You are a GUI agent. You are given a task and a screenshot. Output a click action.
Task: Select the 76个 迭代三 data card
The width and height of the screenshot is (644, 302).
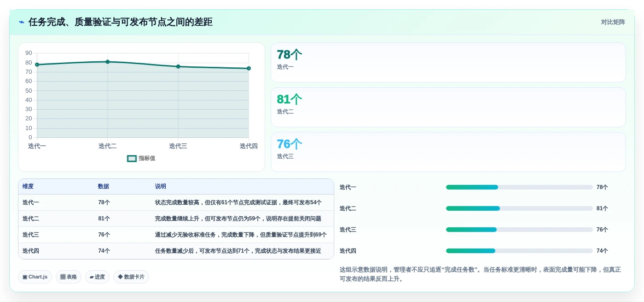pyautogui.click(x=448, y=152)
